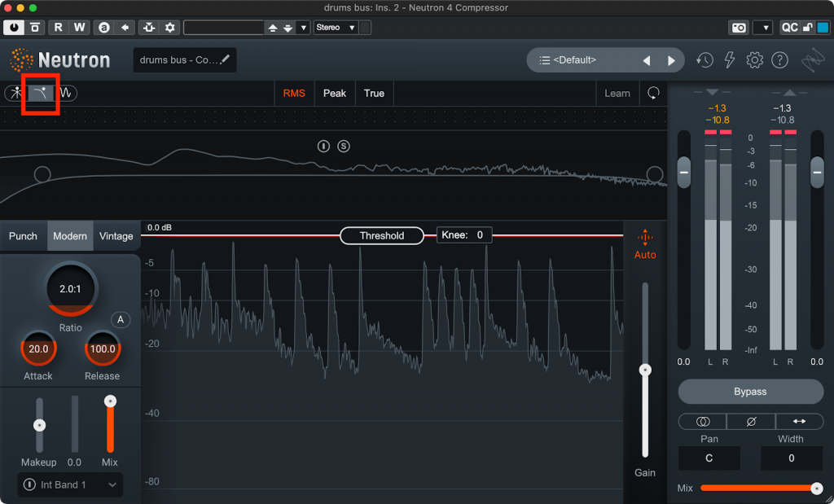Image resolution: width=834 pixels, height=504 pixels.
Task: Click the host preset name field
Action: click(x=224, y=27)
